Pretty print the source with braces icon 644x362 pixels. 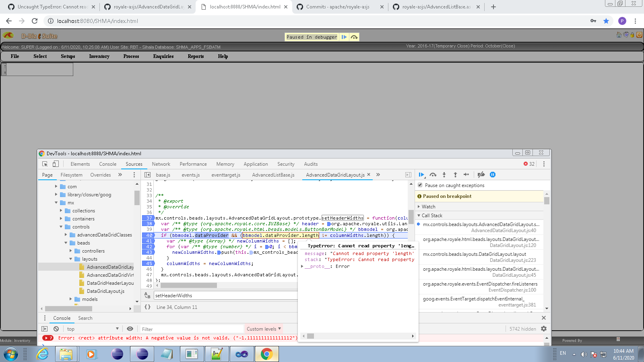click(148, 307)
